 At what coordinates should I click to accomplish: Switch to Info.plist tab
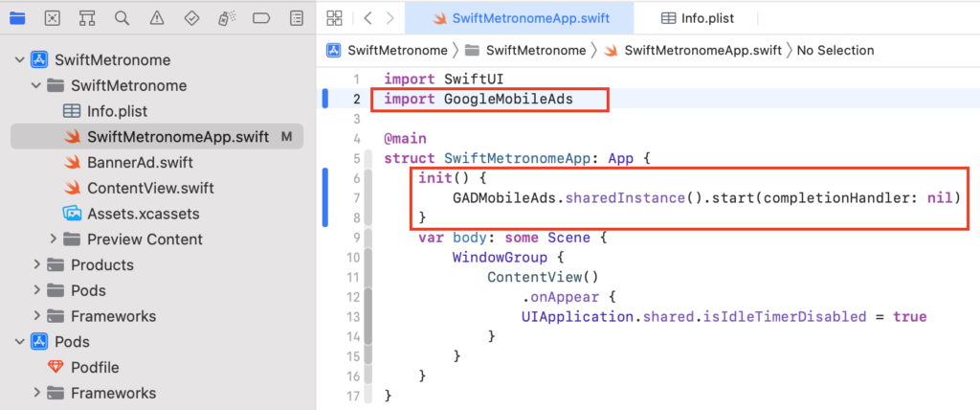[x=697, y=17]
